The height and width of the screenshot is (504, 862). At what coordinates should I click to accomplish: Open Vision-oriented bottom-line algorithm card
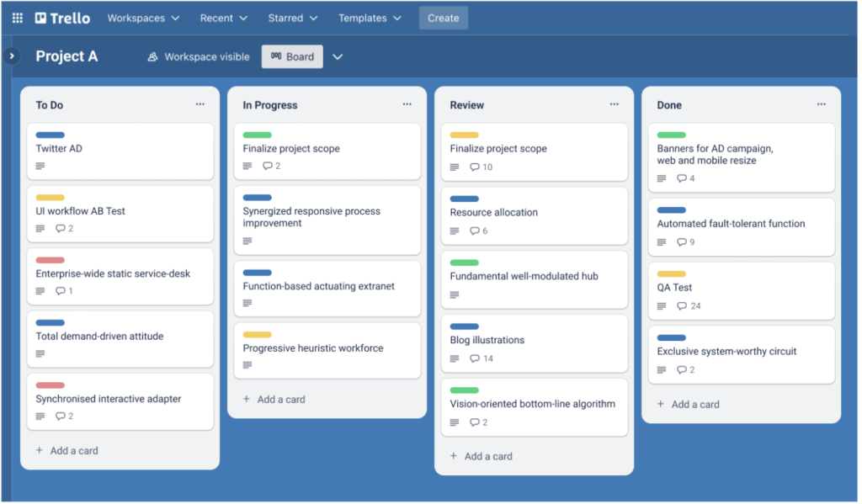point(535,407)
